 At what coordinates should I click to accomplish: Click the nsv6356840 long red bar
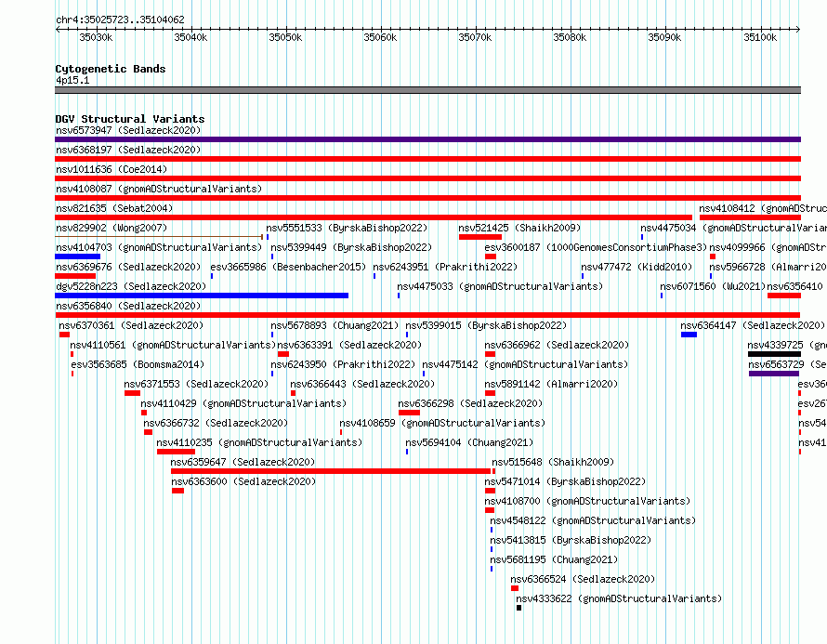point(427,315)
